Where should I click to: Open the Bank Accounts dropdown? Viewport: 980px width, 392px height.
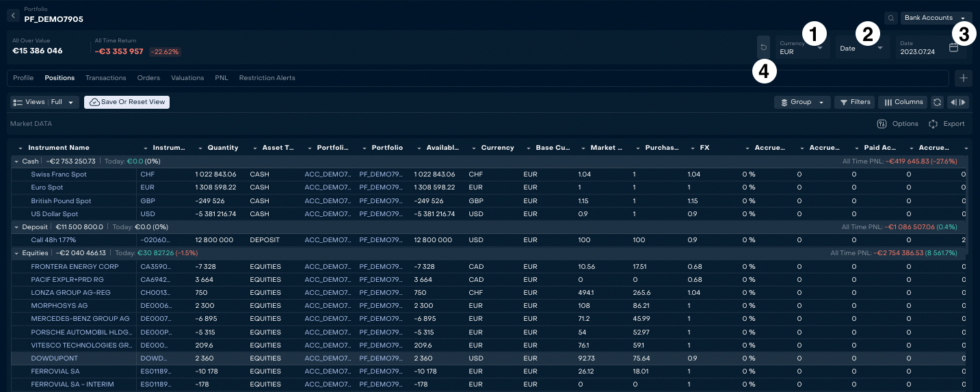coord(935,18)
